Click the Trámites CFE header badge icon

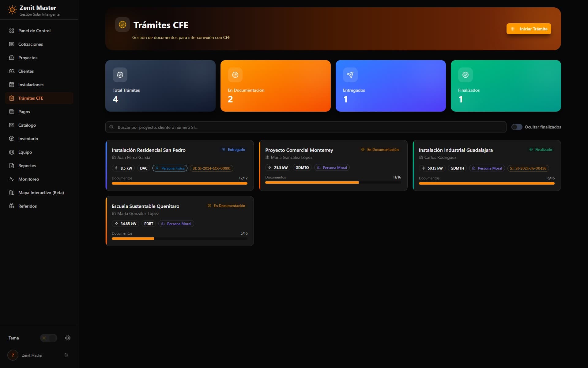click(123, 25)
